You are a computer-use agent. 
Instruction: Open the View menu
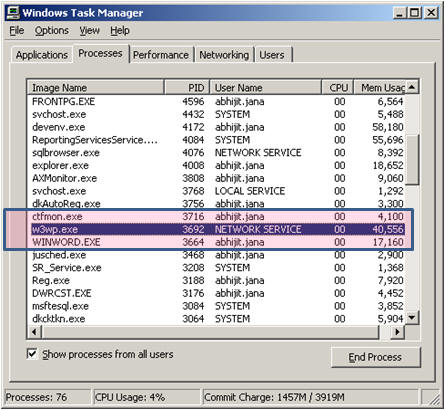point(89,31)
